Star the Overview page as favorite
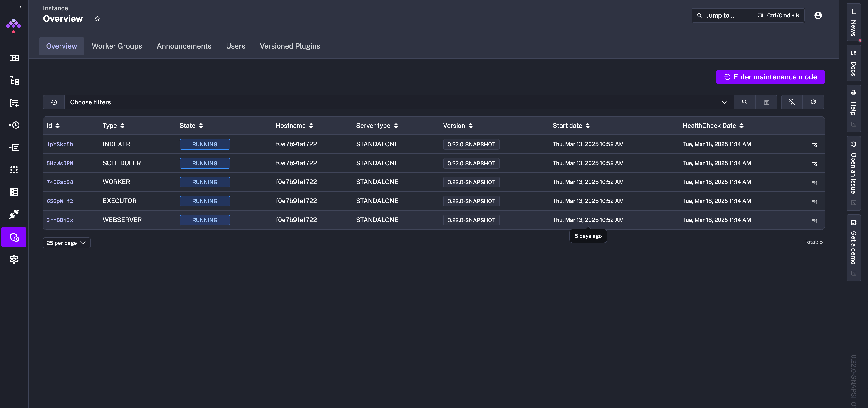The width and height of the screenshot is (868, 408). point(97,18)
